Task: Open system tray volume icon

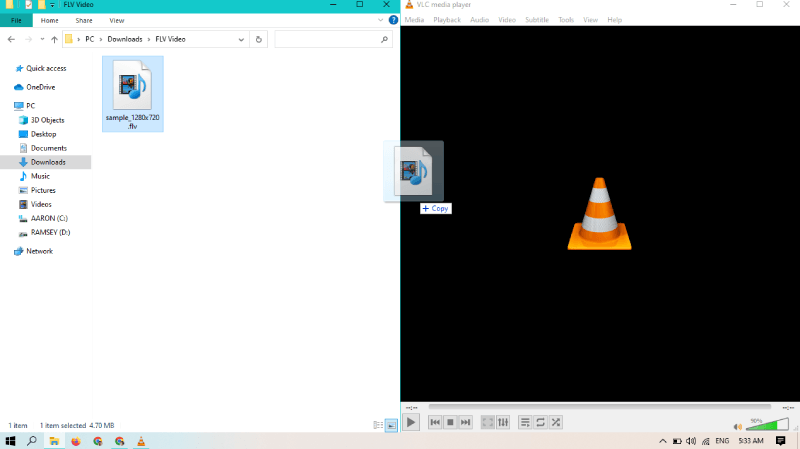Action: click(x=691, y=441)
